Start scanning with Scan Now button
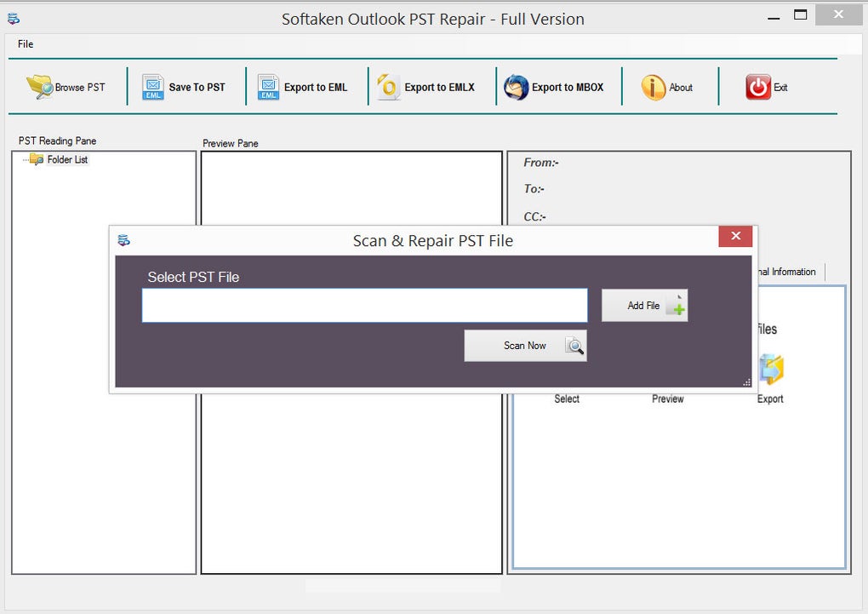 [525, 346]
